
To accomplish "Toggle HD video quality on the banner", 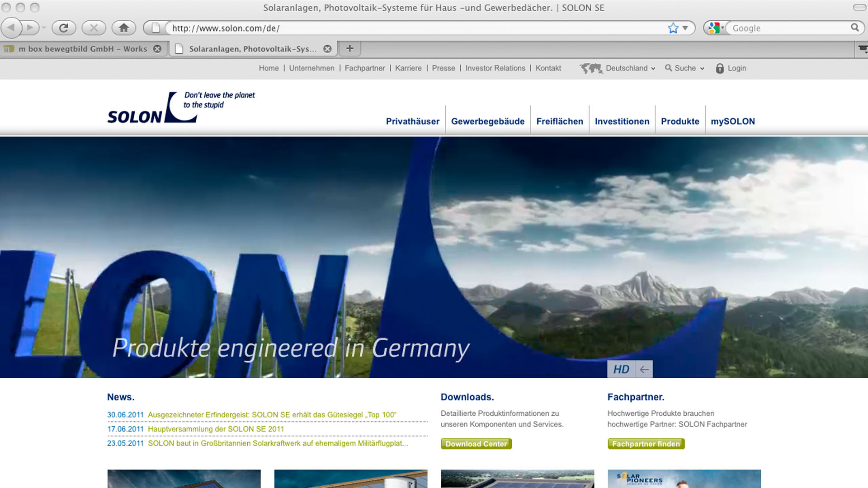I will (x=621, y=369).
